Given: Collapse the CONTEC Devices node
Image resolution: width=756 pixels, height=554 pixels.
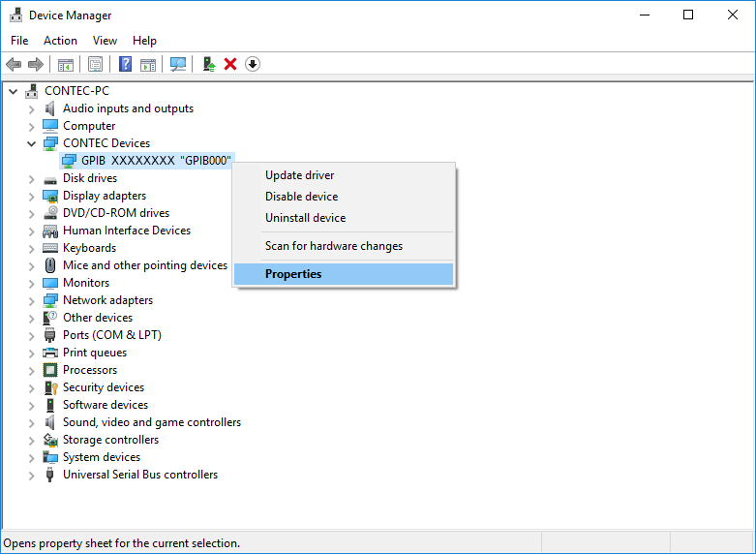Looking at the screenshot, I should click(x=31, y=143).
